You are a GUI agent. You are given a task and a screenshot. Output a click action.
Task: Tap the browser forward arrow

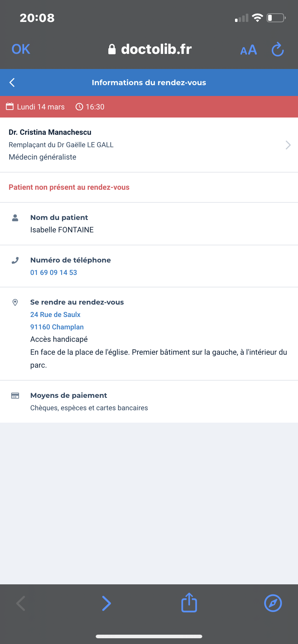coord(106,603)
